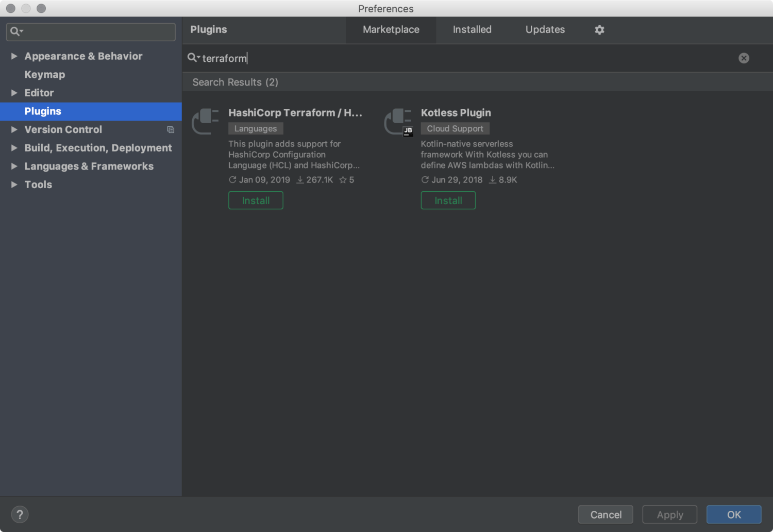The height and width of the screenshot is (532, 773).
Task: Expand the Tools section
Action: pyautogui.click(x=14, y=185)
